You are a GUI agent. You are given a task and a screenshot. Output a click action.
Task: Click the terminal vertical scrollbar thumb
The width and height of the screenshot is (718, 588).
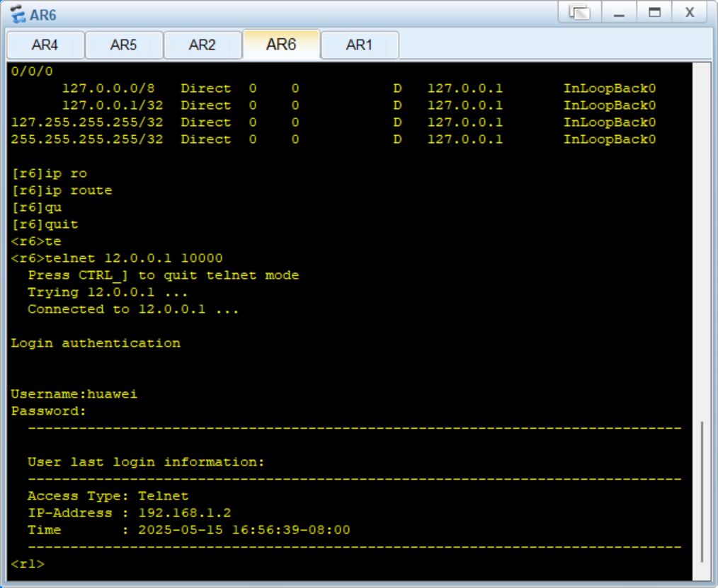702,492
